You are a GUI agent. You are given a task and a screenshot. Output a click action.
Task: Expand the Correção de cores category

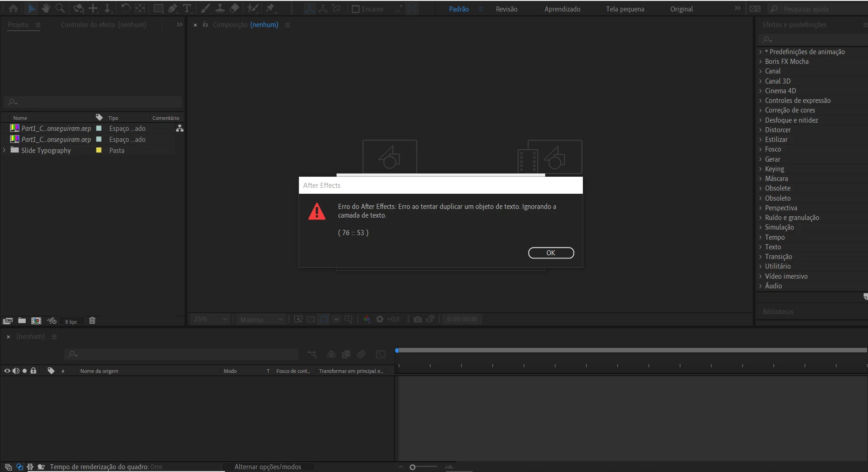(761, 110)
